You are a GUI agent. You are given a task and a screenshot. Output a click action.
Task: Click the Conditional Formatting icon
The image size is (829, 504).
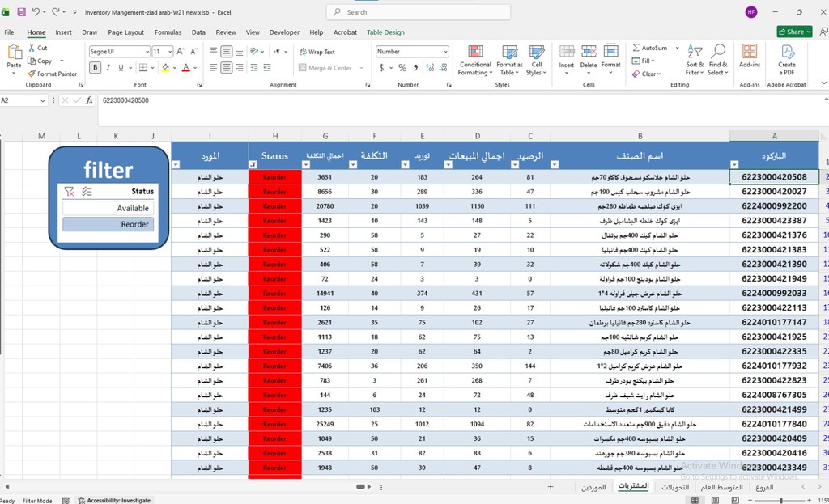[474, 51]
